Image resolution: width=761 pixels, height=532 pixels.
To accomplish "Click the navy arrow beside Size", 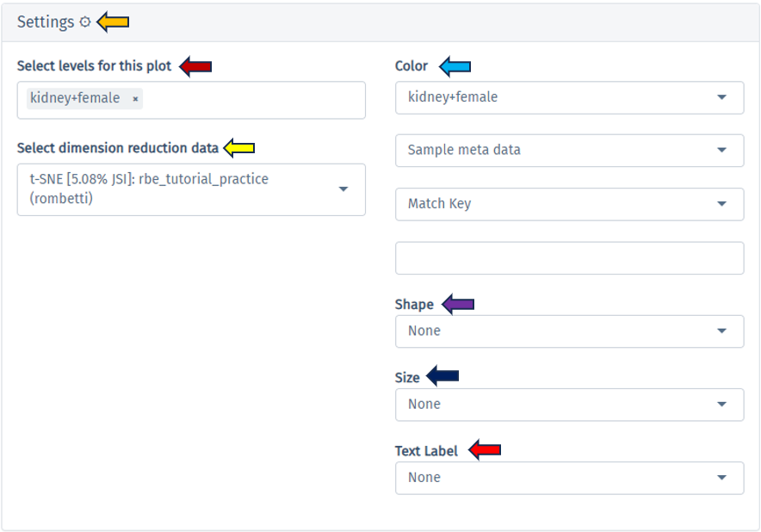I will (x=443, y=375).
